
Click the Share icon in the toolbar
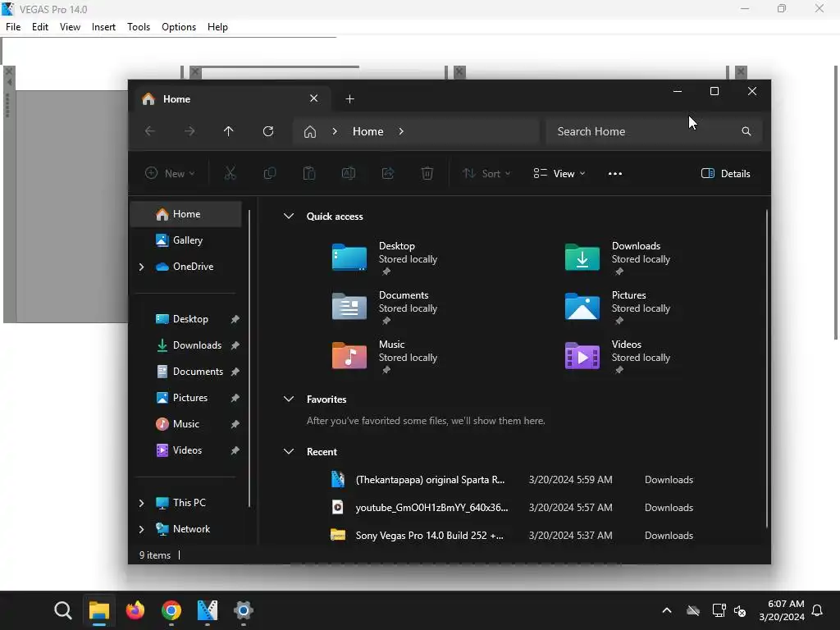388,173
